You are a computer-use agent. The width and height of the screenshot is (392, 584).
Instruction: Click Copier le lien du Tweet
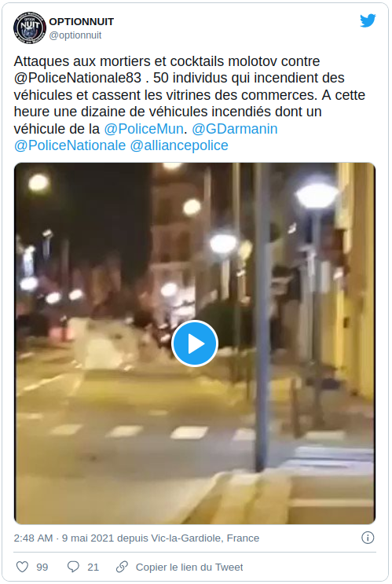(x=189, y=567)
